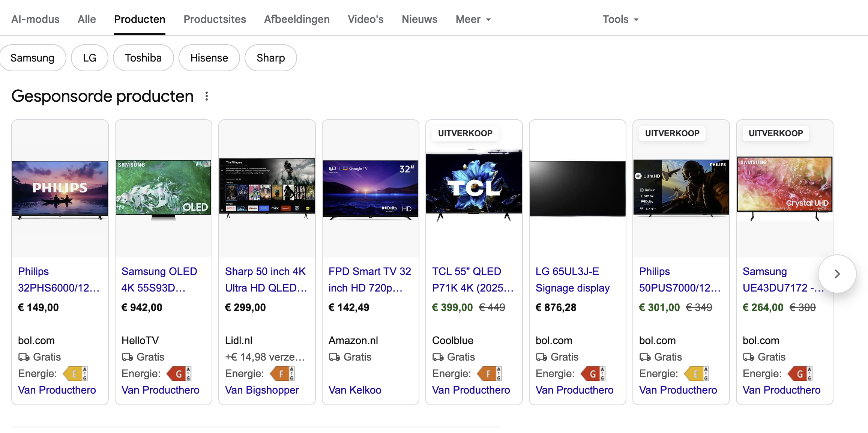Click the next products carousel arrow
868x433 pixels.
pyautogui.click(x=837, y=274)
